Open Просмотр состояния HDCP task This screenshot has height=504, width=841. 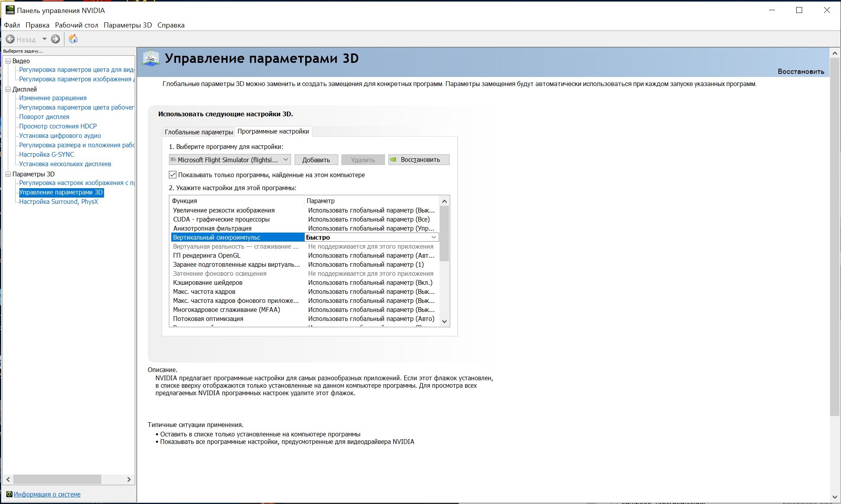58,126
